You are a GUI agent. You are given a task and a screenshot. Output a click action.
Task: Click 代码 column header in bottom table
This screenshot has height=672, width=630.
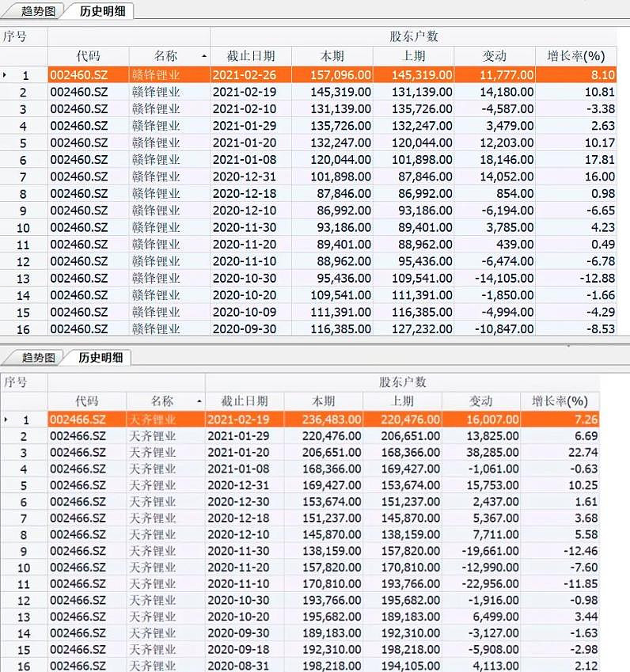[87, 401]
